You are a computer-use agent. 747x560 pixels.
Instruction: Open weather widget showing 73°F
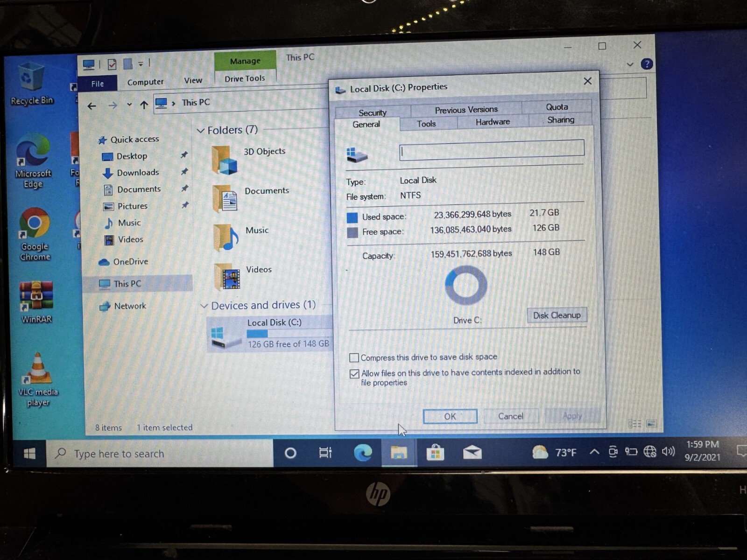[555, 452]
